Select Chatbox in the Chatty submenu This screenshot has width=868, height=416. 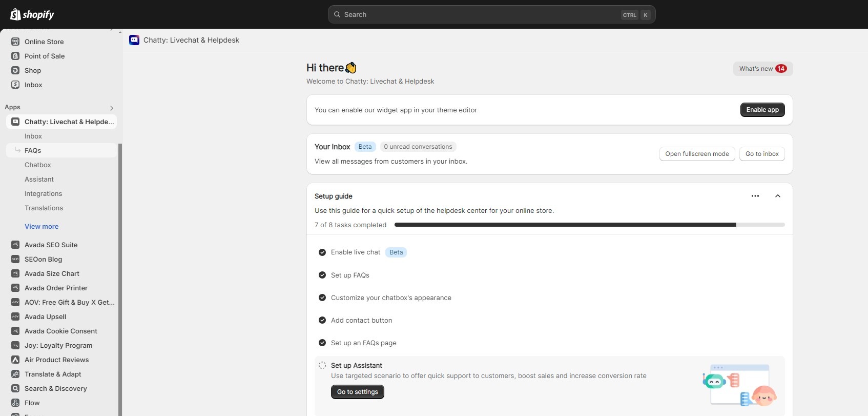coord(38,165)
